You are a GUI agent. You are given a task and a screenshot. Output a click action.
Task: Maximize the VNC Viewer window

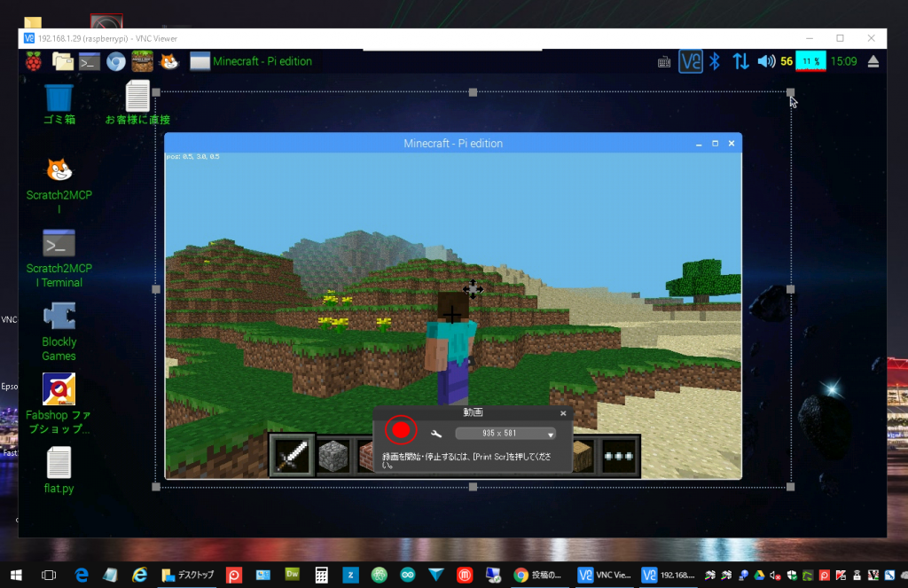pyautogui.click(x=841, y=38)
